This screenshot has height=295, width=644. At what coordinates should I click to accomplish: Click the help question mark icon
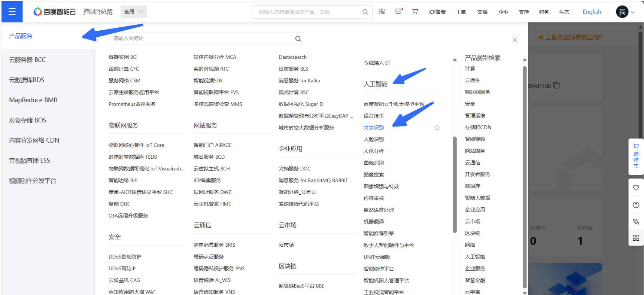(x=636, y=205)
